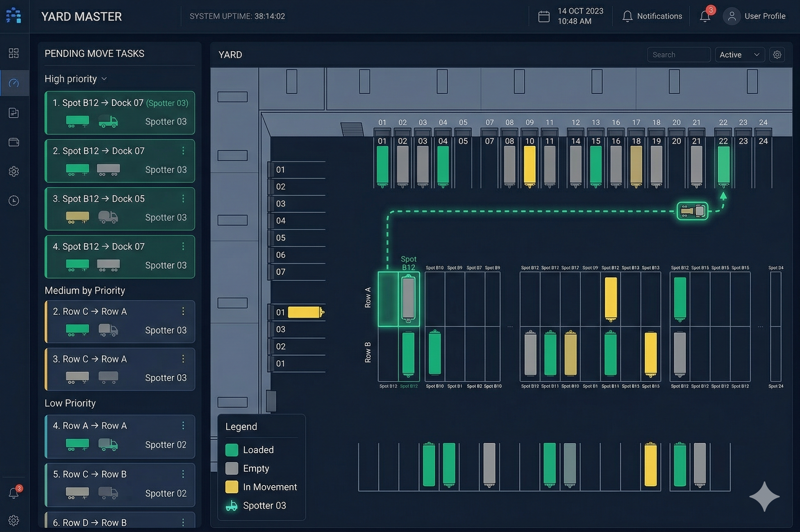The width and height of the screenshot is (800, 532).
Task: Open the Active filter dropdown
Action: [740, 55]
